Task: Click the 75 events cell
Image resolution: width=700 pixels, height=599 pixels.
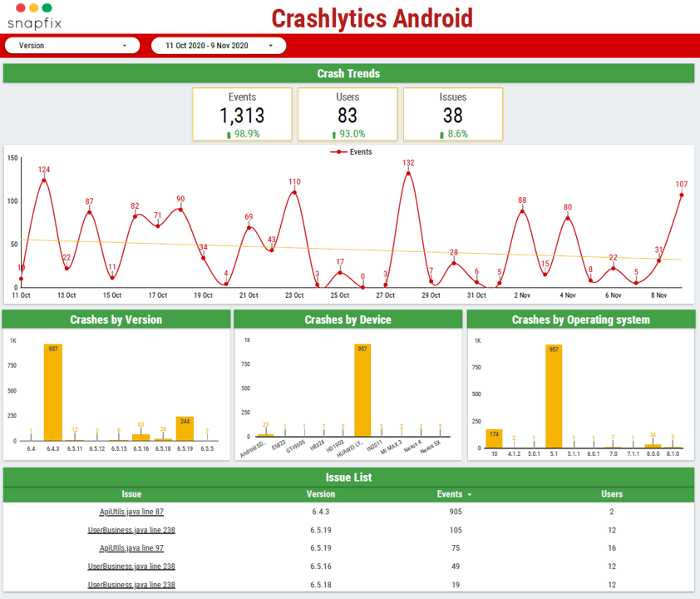Action: 456,548
